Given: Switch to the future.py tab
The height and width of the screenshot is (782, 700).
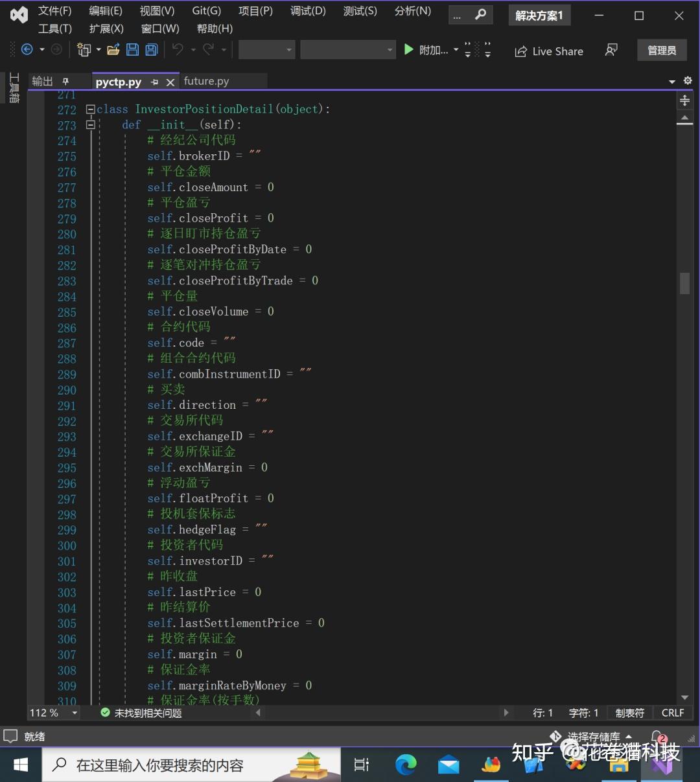Looking at the screenshot, I should (206, 81).
